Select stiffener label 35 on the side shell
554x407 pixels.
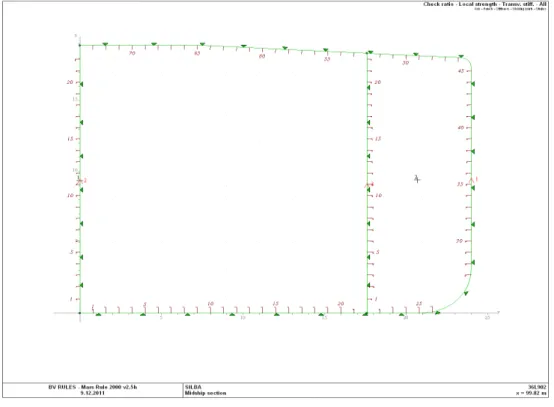[460, 184]
